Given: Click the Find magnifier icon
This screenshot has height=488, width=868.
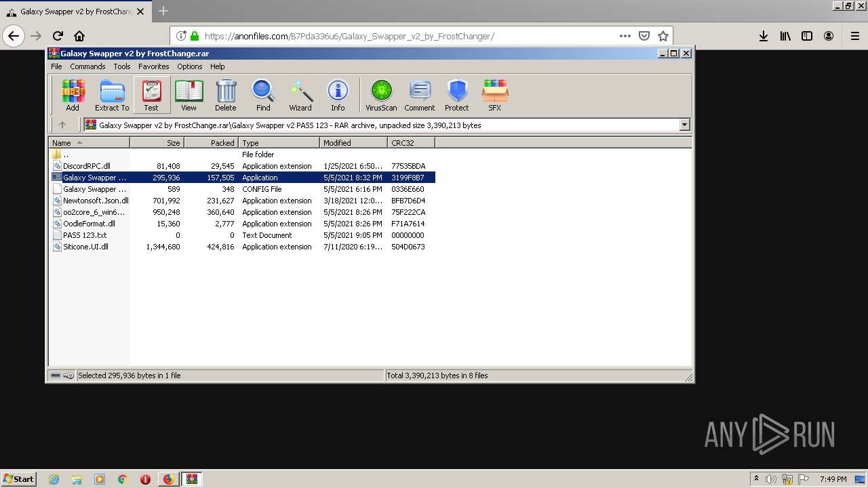Looking at the screenshot, I should pyautogui.click(x=263, y=95).
